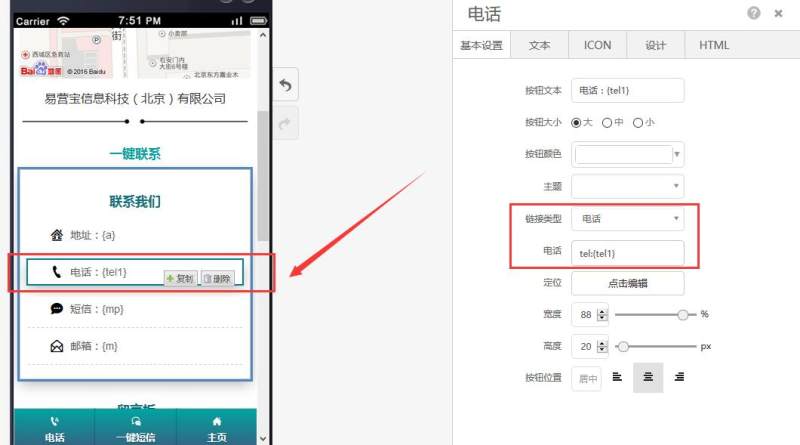Screen dimensions: 800x445
Task: Align button to the left
Action: pyautogui.click(x=617, y=377)
